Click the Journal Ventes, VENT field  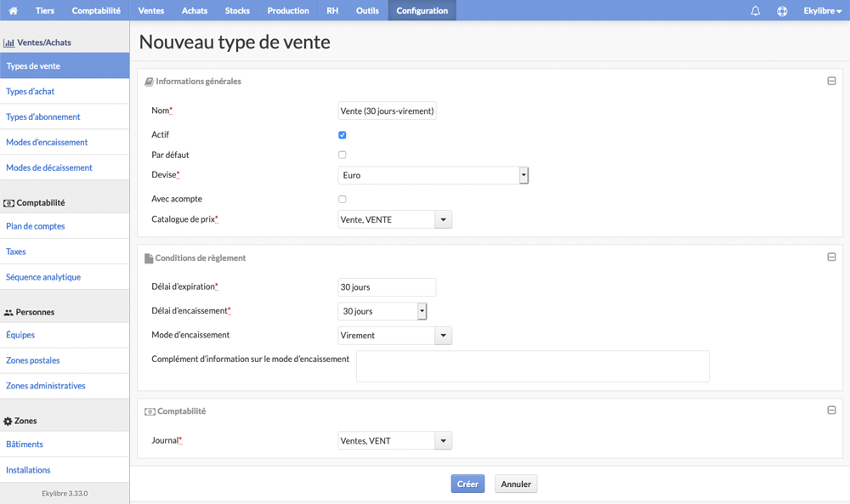pyautogui.click(x=386, y=440)
